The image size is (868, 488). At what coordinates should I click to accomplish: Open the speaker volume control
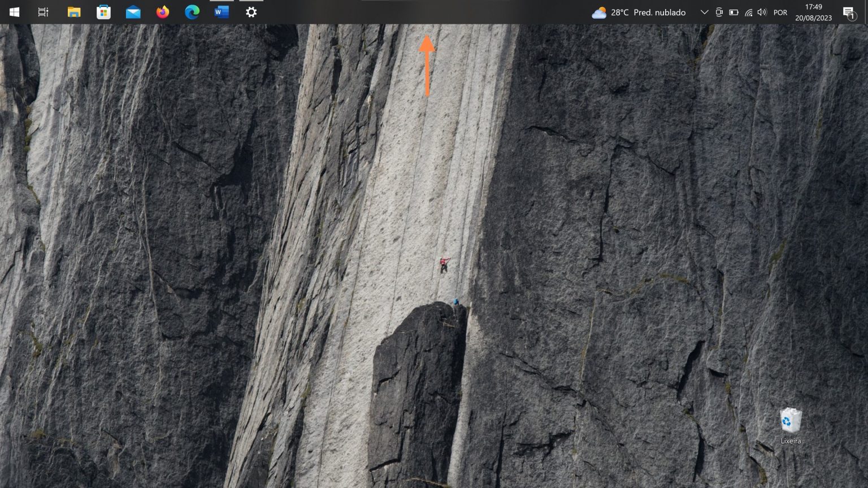(762, 12)
